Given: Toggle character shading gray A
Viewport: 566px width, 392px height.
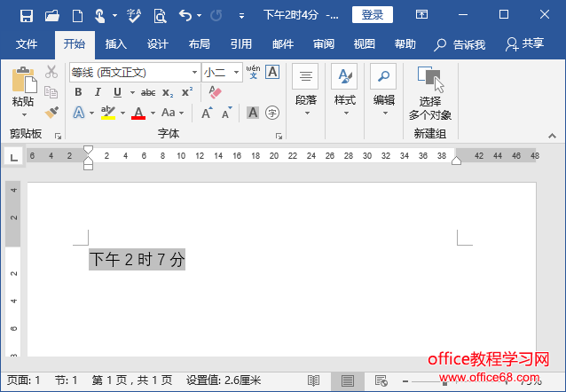Looking at the screenshot, I should tap(253, 113).
